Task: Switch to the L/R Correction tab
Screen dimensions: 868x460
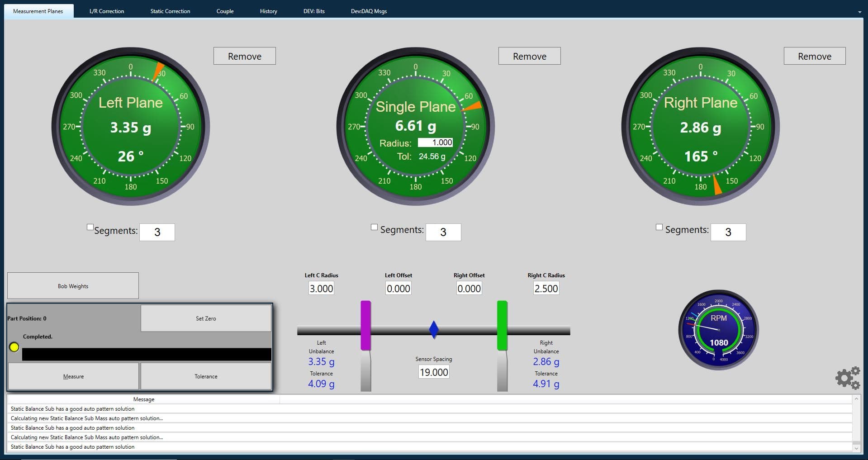Action: (106, 11)
